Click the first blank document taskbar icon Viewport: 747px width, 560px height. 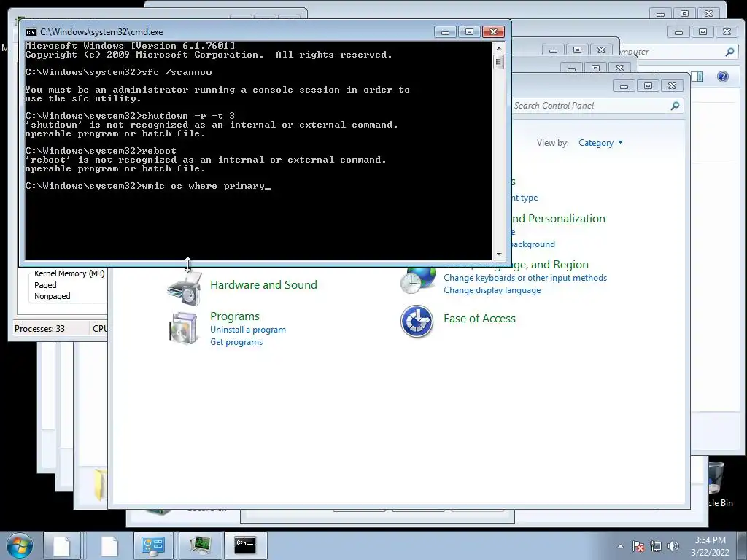[62, 545]
